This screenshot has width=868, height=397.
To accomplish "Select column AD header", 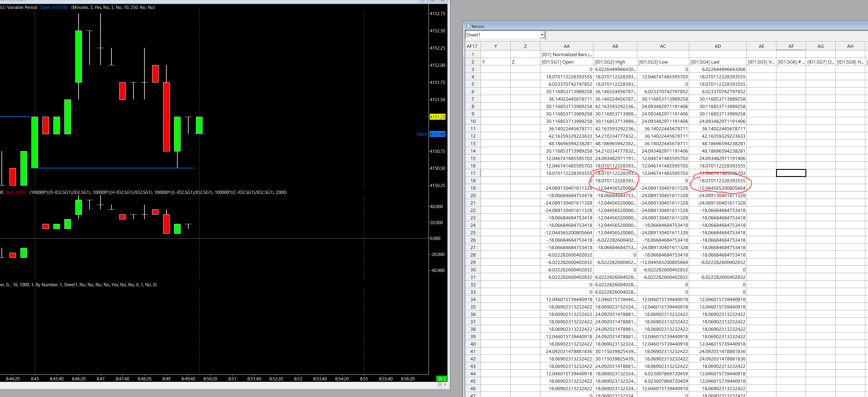I will tap(717, 46).
